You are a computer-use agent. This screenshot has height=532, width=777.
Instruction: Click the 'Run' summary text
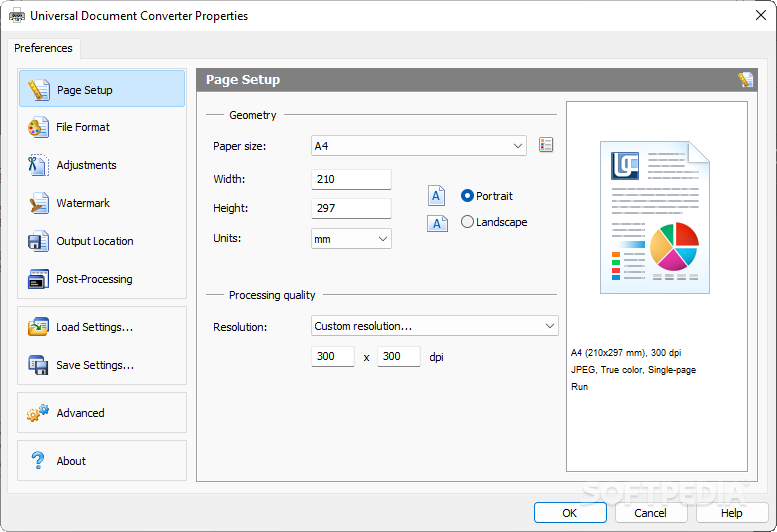coord(579,386)
